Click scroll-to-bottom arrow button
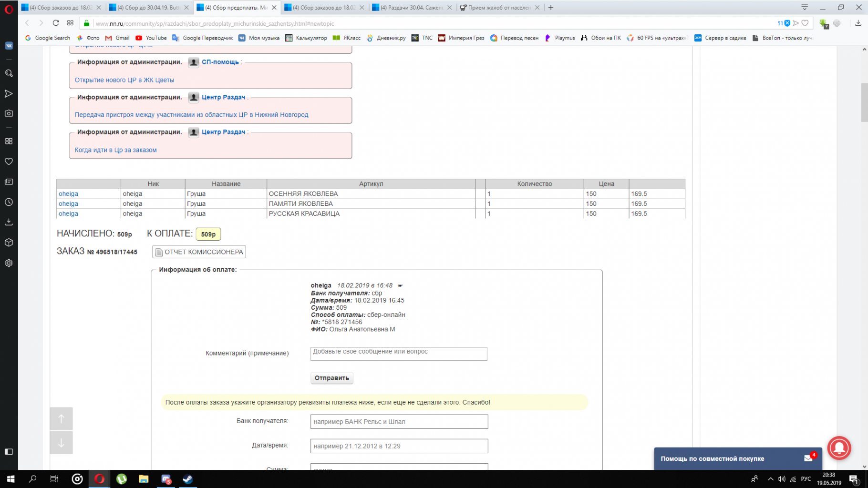Image resolution: width=868 pixels, height=488 pixels. 61,443
